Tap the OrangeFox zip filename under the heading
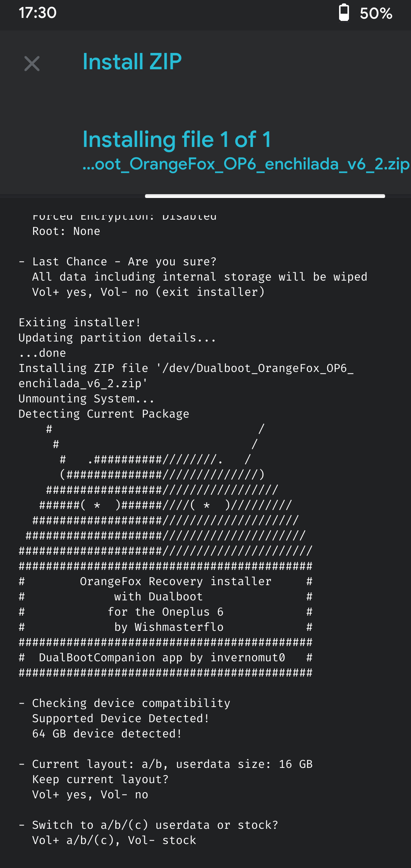 click(246, 164)
